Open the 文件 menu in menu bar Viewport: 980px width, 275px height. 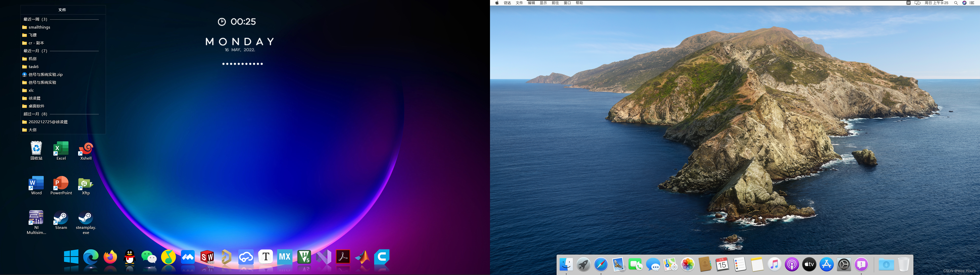pos(519,3)
